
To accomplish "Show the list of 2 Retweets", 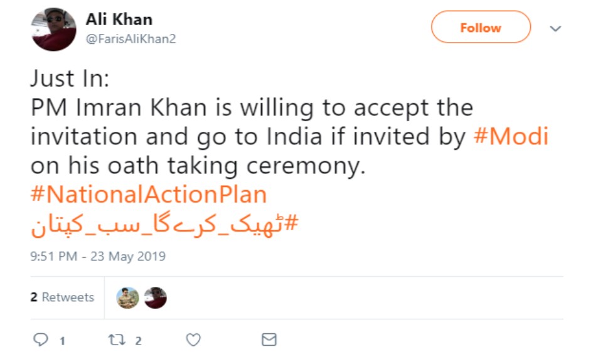I will [62, 297].
